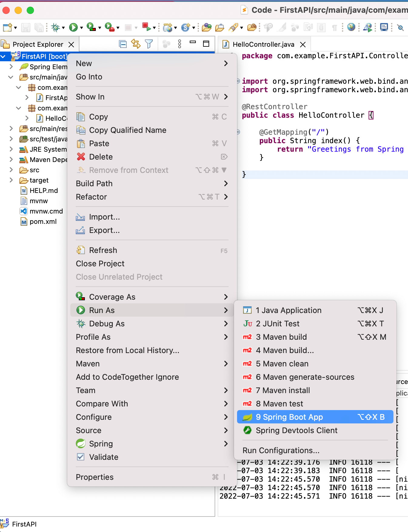Click the Open Task folder icon
The width and height of the screenshot is (408, 532).
click(220, 28)
